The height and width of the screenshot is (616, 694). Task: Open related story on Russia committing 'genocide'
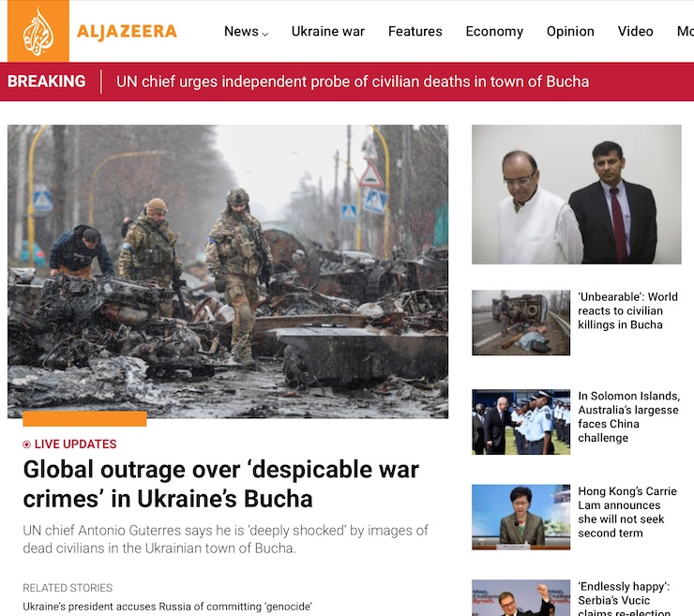(167, 607)
